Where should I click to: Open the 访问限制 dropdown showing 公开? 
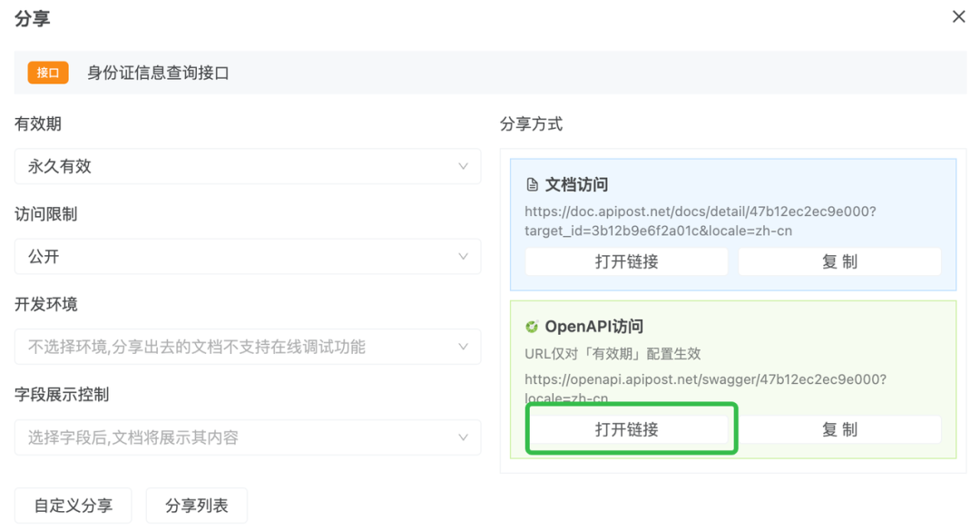[x=247, y=256]
